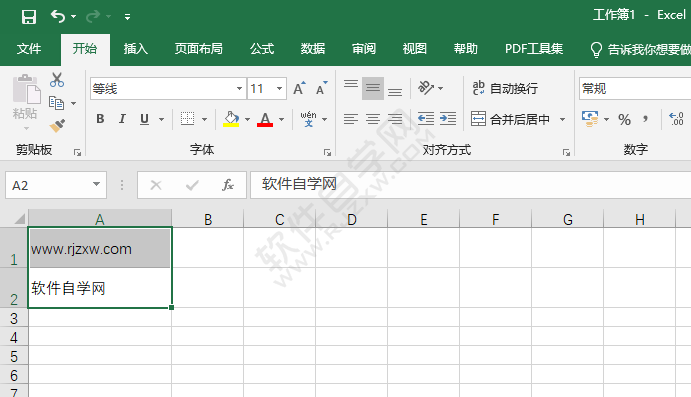Click the Save icon in quick access toolbar

click(29, 17)
